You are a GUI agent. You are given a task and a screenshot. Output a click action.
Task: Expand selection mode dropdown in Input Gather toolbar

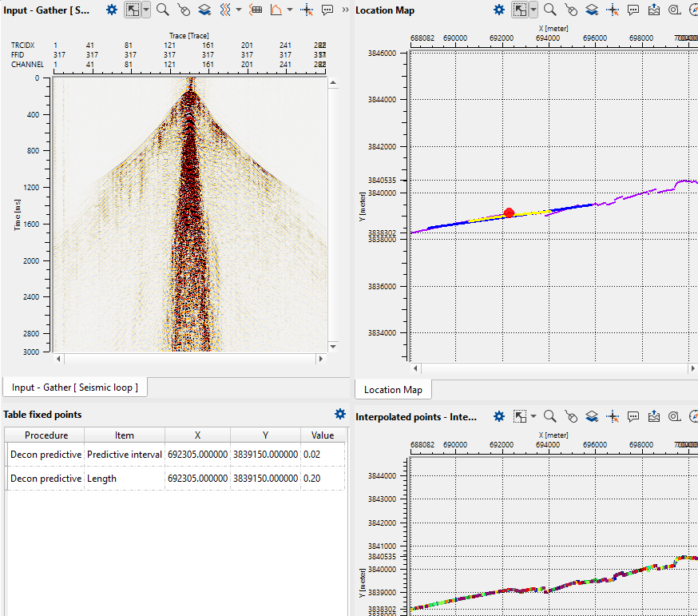(x=145, y=10)
